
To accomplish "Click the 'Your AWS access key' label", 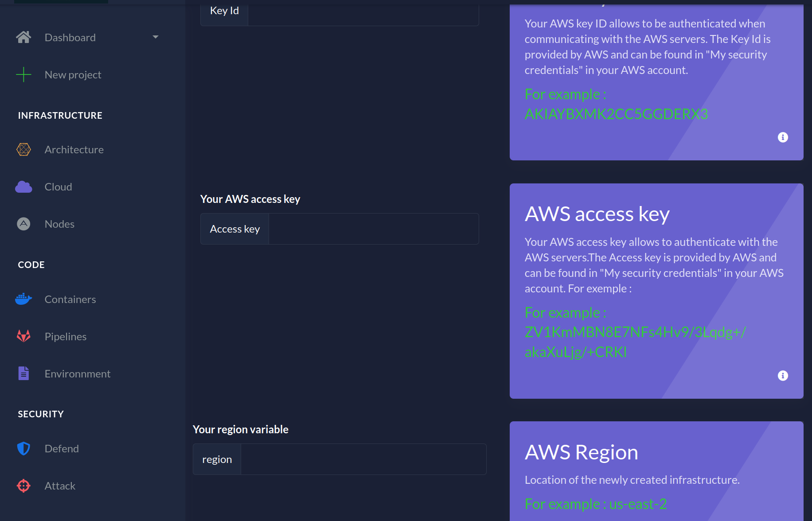I will point(250,199).
